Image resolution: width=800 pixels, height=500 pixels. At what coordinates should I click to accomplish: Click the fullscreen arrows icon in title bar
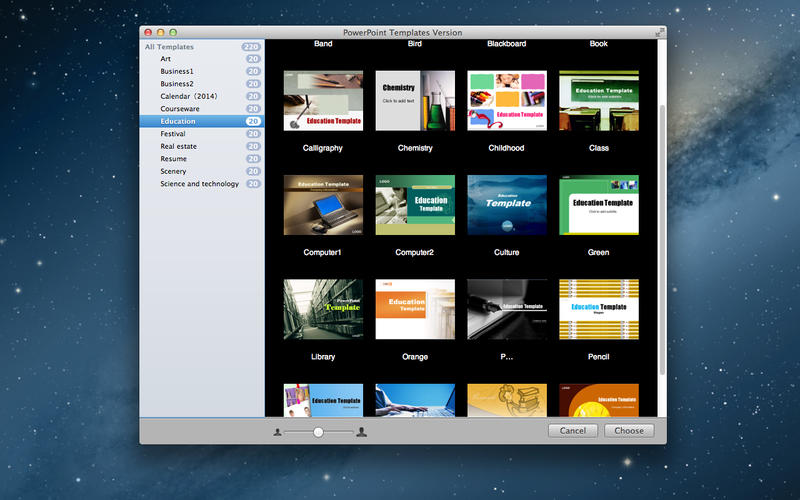tap(659, 33)
